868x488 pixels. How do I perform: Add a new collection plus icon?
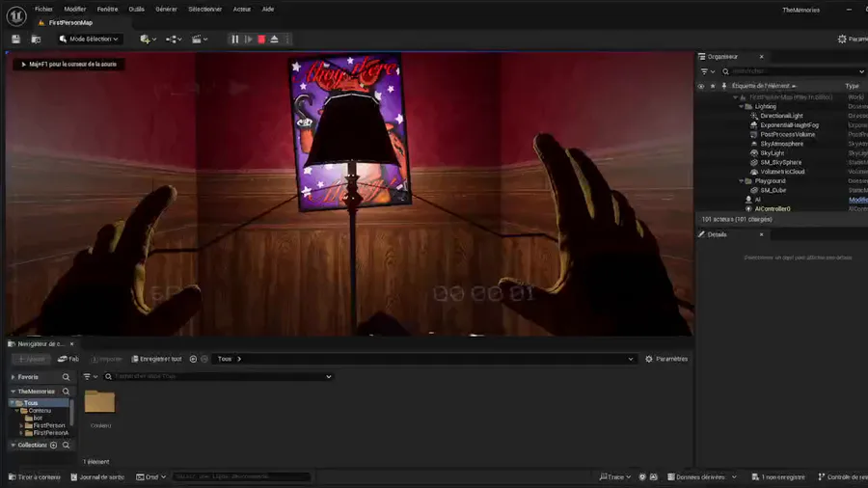pyautogui.click(x=54, y=446)
